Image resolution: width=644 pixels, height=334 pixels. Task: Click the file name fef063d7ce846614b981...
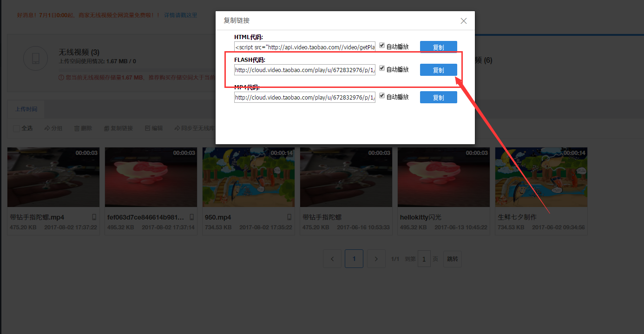145,217
